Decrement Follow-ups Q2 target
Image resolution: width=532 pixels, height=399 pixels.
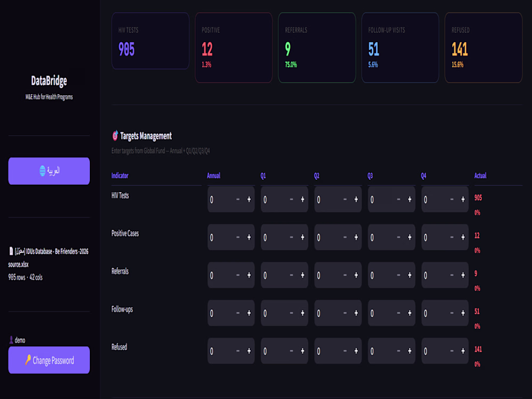point(345,313)
